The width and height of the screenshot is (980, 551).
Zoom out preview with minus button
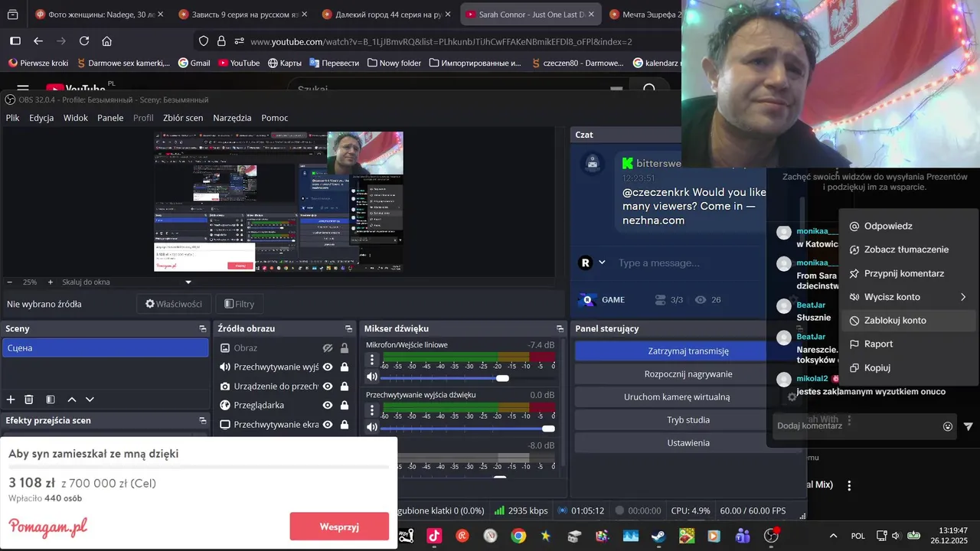(x=9, y=282)
